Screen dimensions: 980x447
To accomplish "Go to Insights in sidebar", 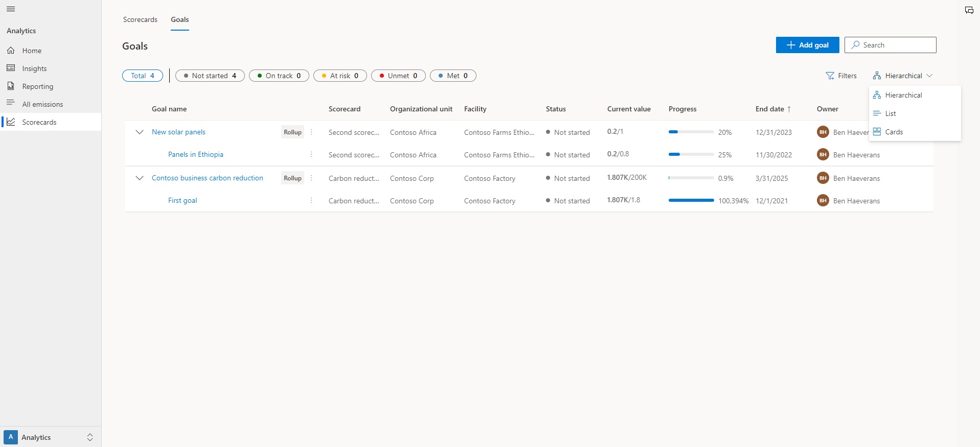I will click(34, 68).
